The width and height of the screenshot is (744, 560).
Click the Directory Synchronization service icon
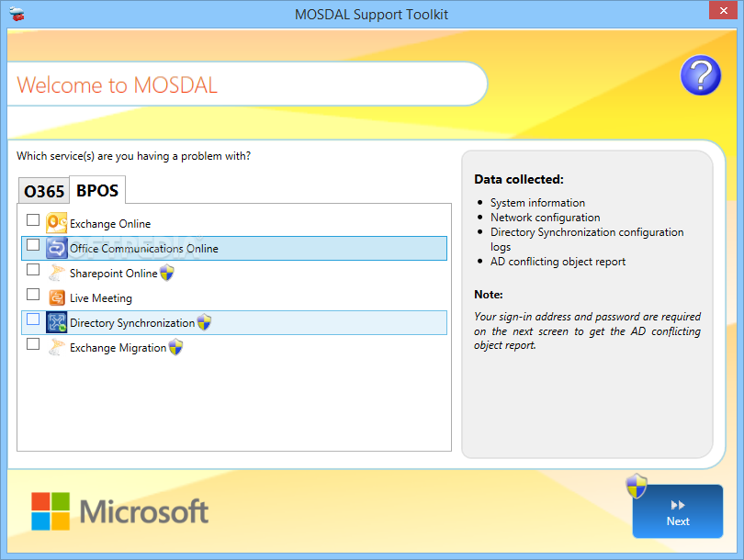point(56,322)
